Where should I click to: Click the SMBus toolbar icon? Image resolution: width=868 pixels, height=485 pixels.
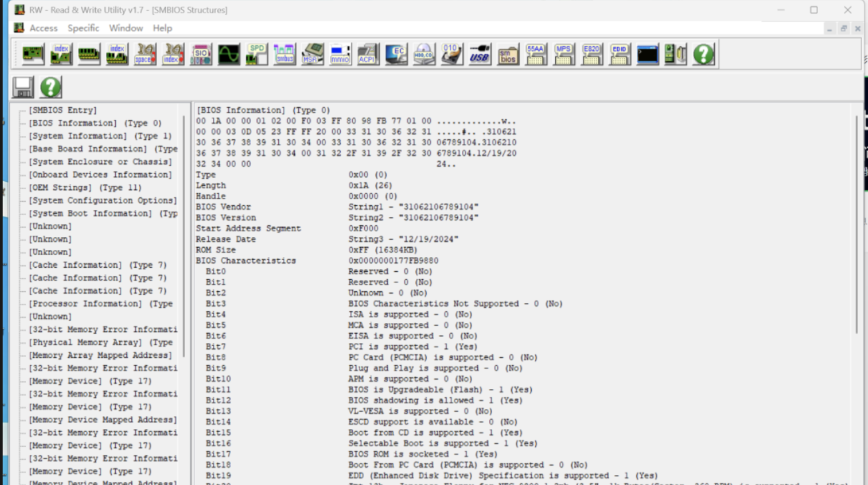click(284, 54)
